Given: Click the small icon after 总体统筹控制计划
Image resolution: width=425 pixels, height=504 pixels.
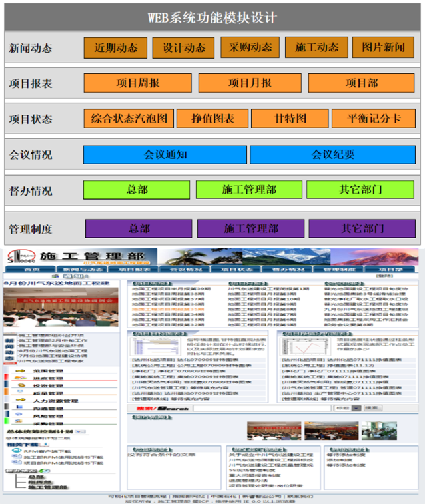Looking at the screenshot, I should pyautogui.click(x=81, y=431).
